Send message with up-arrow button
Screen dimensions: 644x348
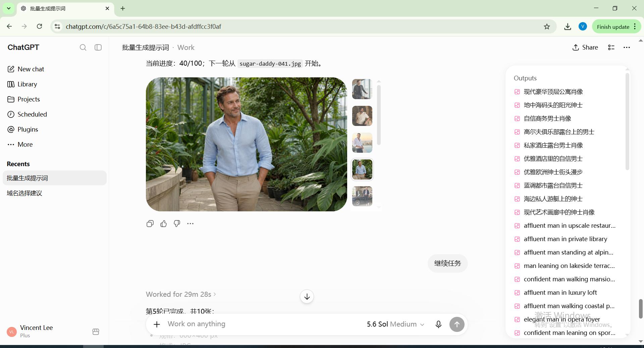(457, 324)
